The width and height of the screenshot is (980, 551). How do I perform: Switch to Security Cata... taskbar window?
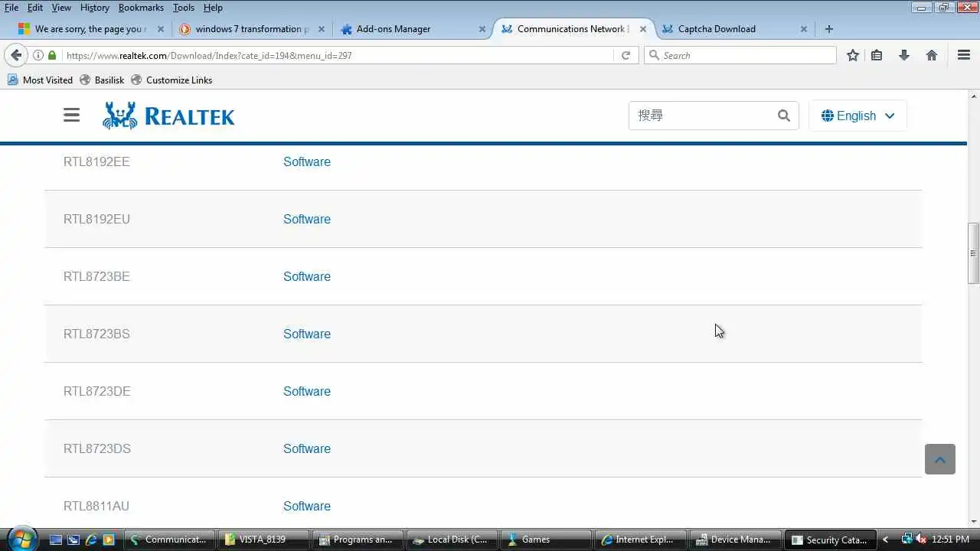pyautogui.click(x=829, y=540)
